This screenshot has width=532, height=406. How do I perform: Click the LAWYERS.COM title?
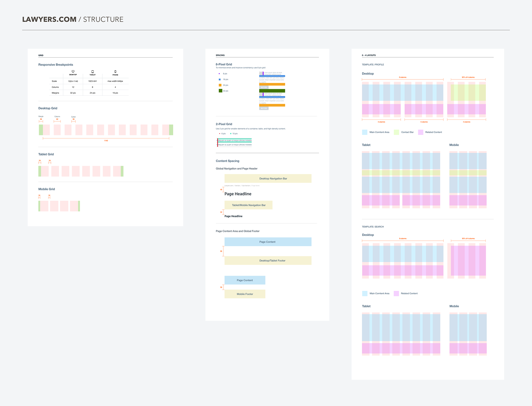pos(49,19)
